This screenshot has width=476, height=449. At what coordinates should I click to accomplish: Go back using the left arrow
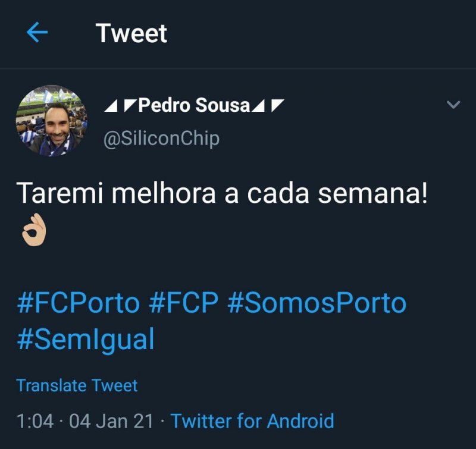[37, 33]
